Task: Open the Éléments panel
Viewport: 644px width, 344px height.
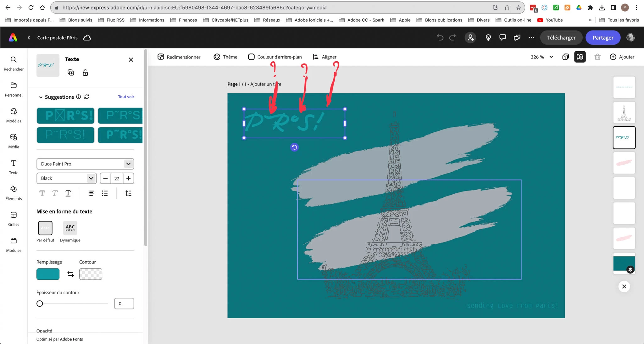Action: pyautogui.click(x=14, y=192)
